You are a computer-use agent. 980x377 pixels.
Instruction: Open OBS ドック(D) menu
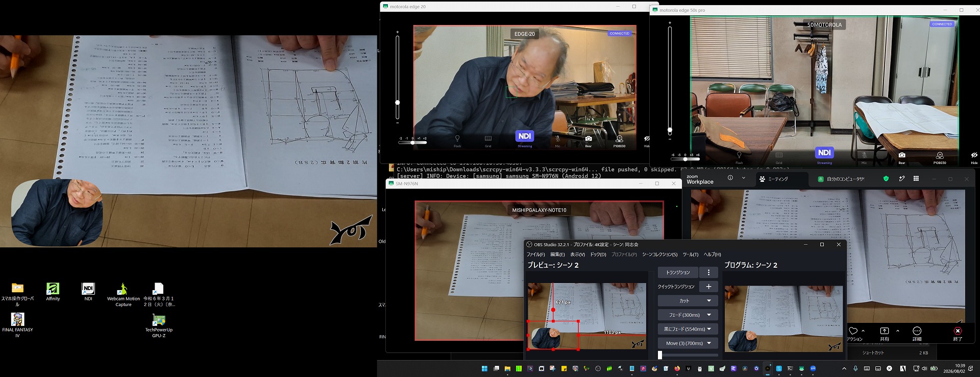[598, 254]
